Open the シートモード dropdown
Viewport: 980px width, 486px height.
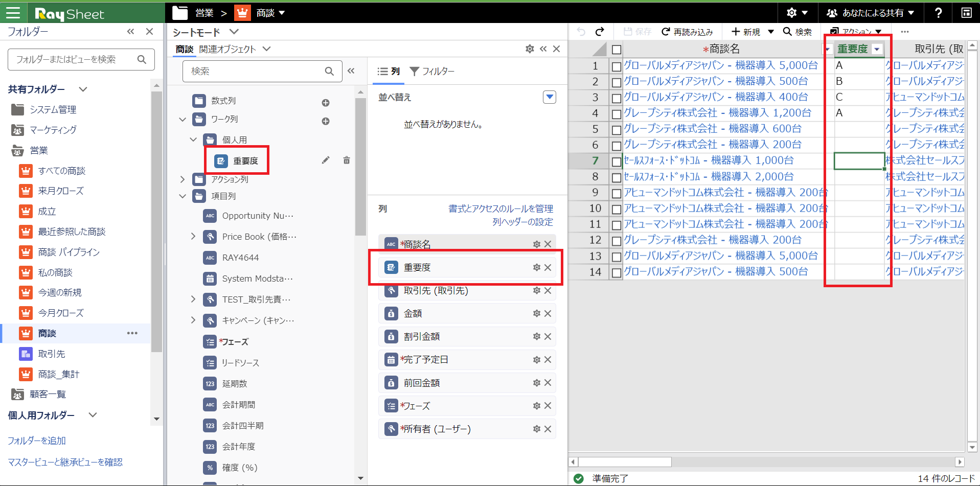[x=234, y=32]
